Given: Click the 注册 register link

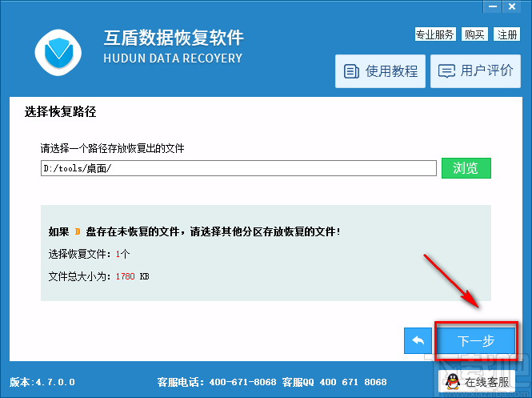Looking at the screenshot, I should click(507, 34).
